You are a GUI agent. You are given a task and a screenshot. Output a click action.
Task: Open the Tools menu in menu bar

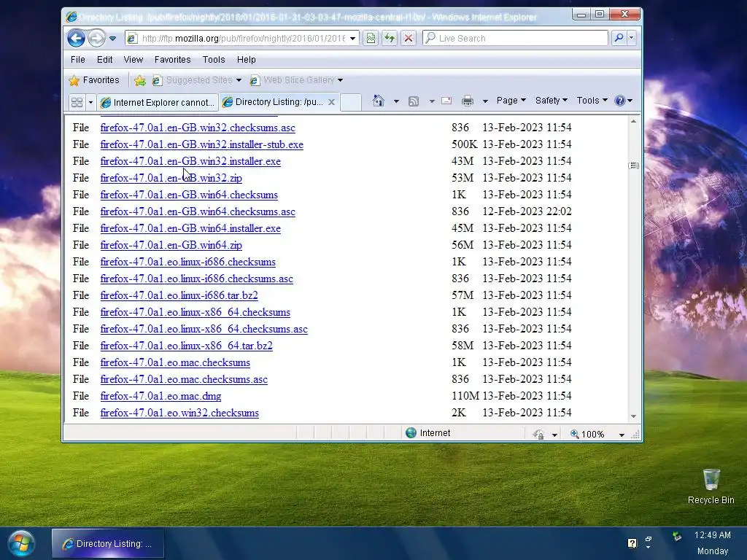pos(214,60)
